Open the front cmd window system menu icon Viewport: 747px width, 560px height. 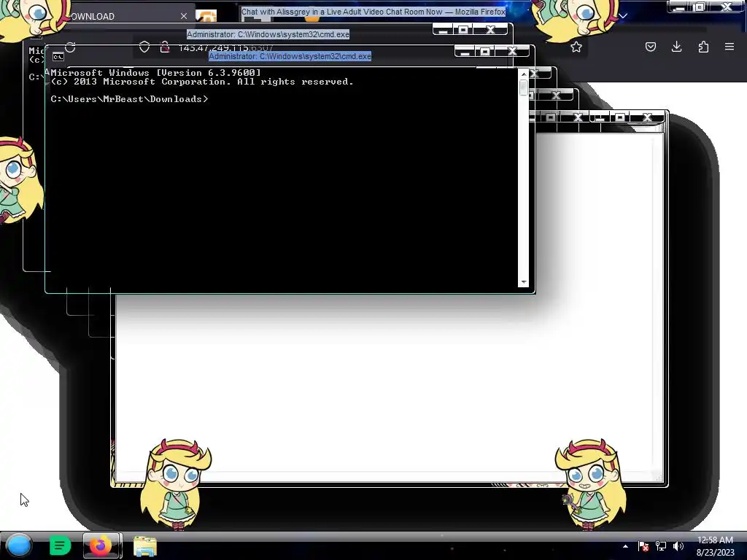58,57
